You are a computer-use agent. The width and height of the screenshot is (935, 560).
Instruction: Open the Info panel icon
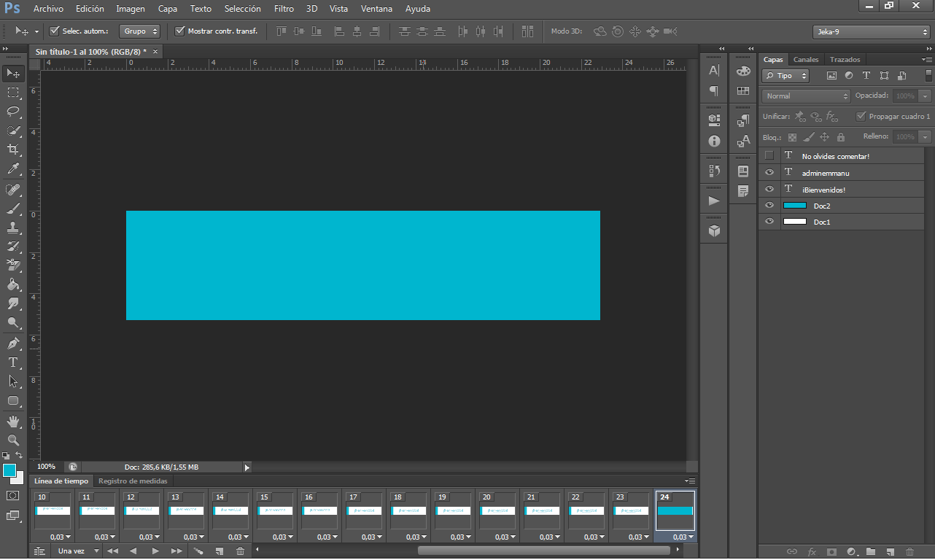(x=714, y=141)
